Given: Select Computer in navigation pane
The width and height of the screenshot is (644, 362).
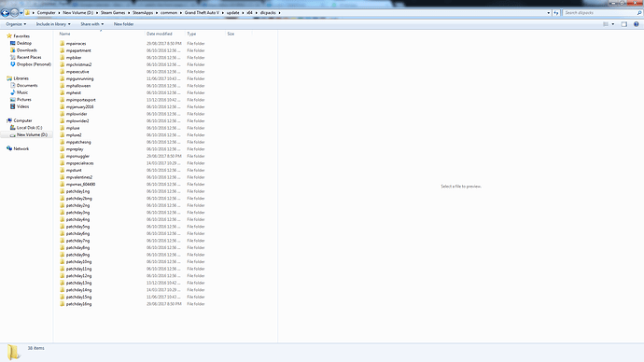Looking at the screenshot, I should point(22,120).
